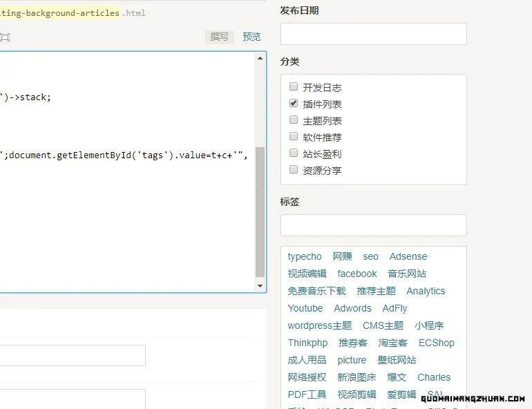The height and width of the screenshot is (409, 532).
Task: Add the Adwords tag
Action: (x=352, y=308)
